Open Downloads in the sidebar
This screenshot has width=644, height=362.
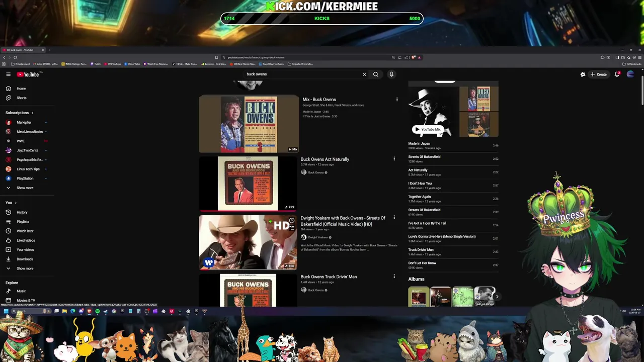click(27, 259)
